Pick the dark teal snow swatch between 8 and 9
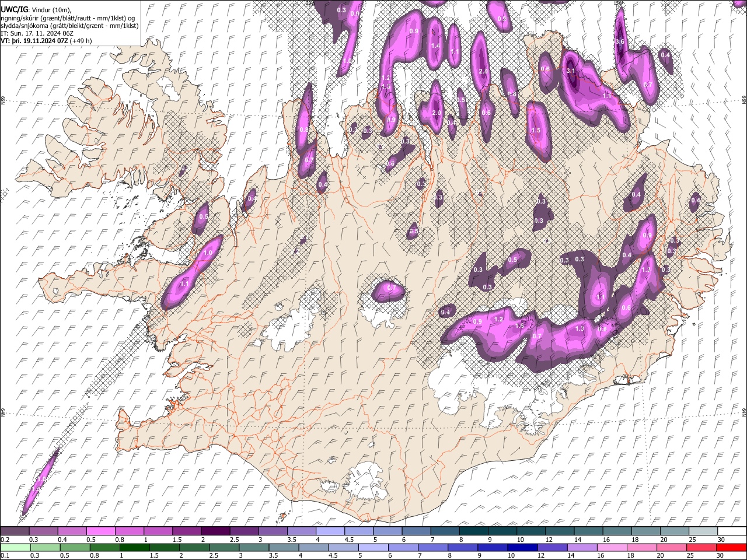 click(473, 531)
